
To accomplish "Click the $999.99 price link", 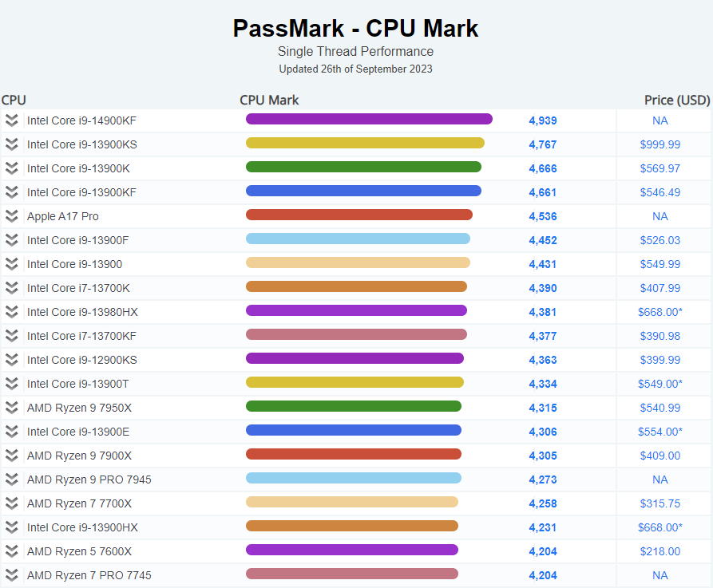I will point(660,144).
